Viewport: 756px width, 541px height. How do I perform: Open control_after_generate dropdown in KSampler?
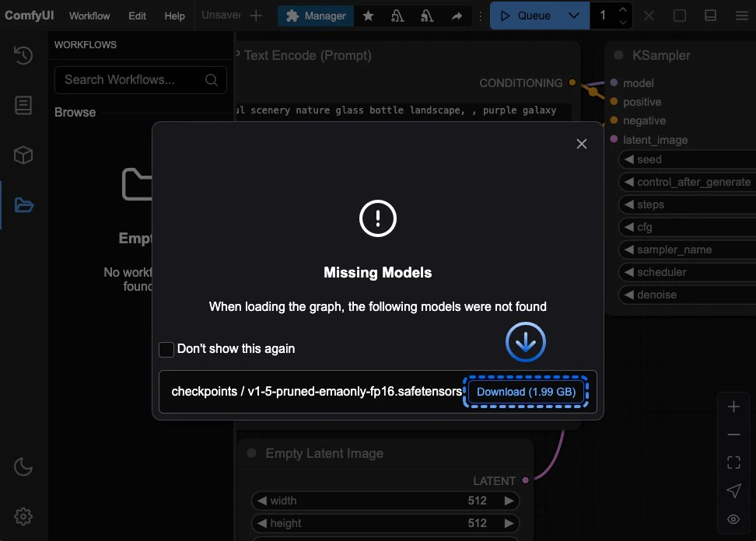pos(687,182)
